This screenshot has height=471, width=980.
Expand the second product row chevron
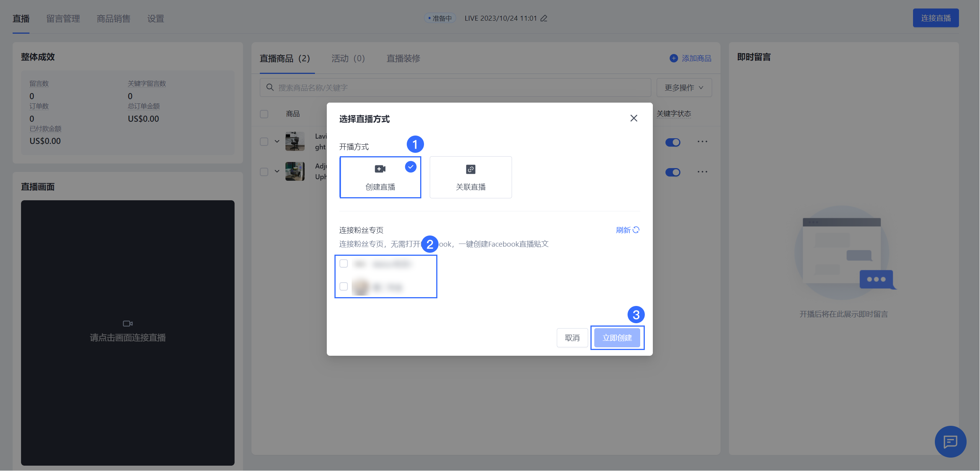pyautogui.click(x=277, y=171)
